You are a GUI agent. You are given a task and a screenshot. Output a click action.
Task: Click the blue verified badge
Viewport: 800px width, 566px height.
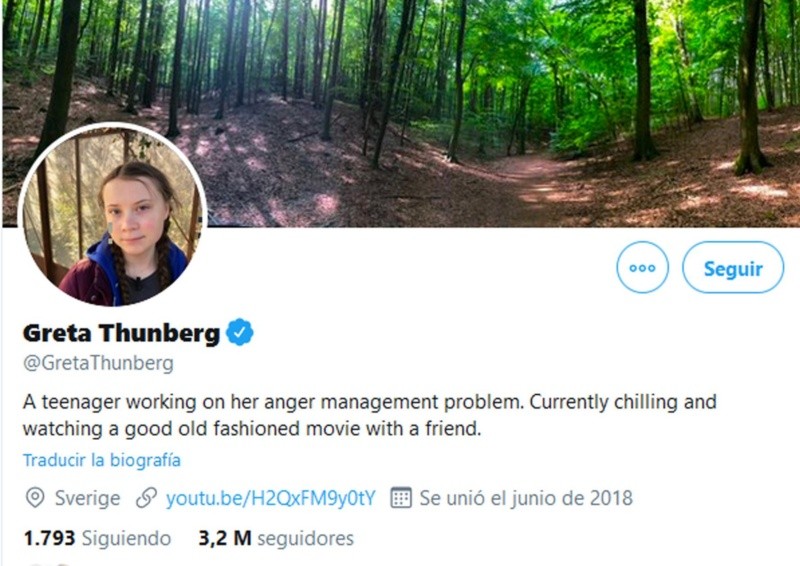(240, 333)
